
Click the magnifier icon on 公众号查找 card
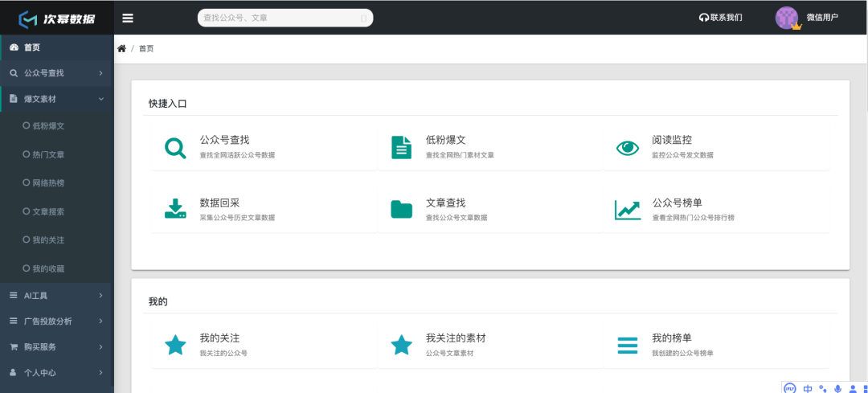tap(175, 148)
